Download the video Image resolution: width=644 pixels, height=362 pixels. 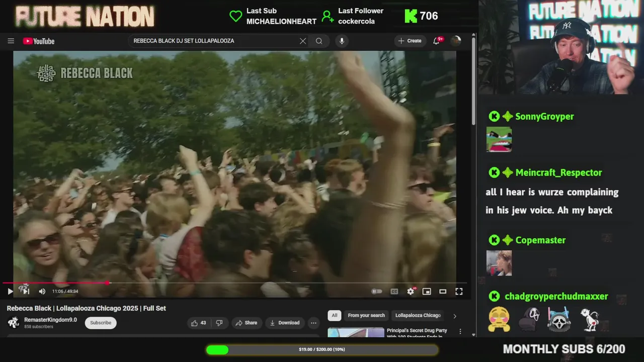pos(285,323)
